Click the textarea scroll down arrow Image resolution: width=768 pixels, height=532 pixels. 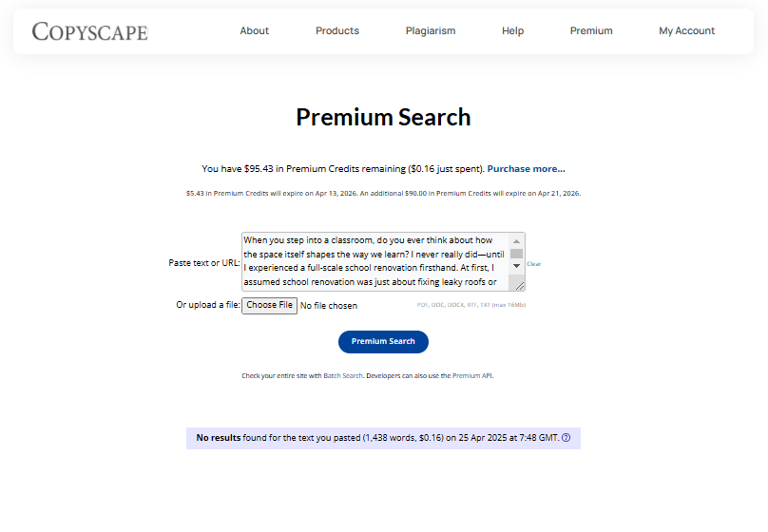click(516, 266)
